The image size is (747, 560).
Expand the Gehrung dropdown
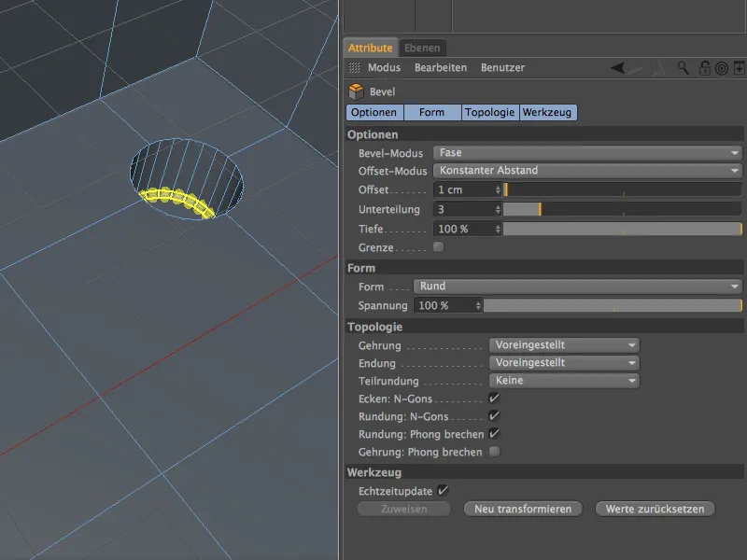pos(563,345)
